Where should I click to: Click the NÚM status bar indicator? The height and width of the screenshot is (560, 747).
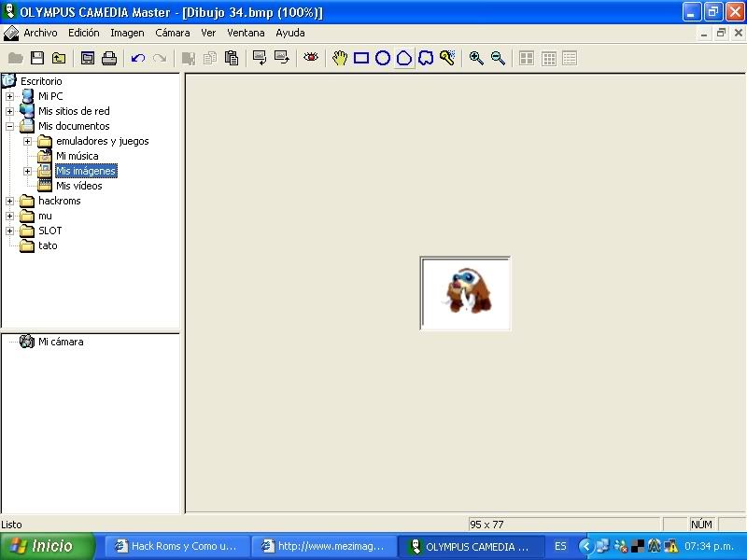[x=701, y=525]
